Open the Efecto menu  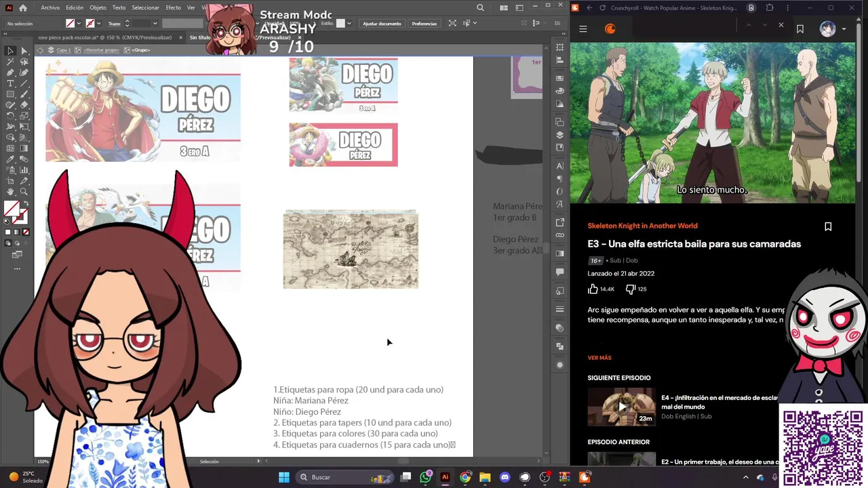(173, 7)
